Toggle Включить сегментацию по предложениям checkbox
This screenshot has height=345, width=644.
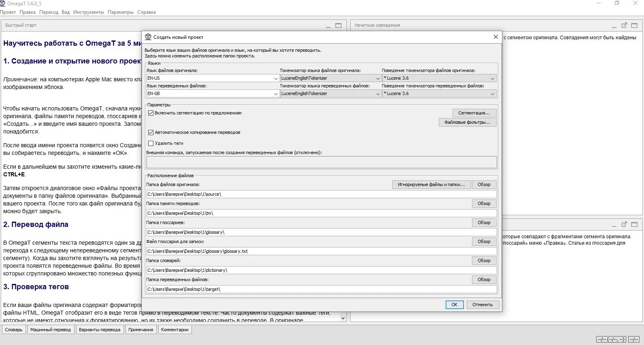pos(151,113)
